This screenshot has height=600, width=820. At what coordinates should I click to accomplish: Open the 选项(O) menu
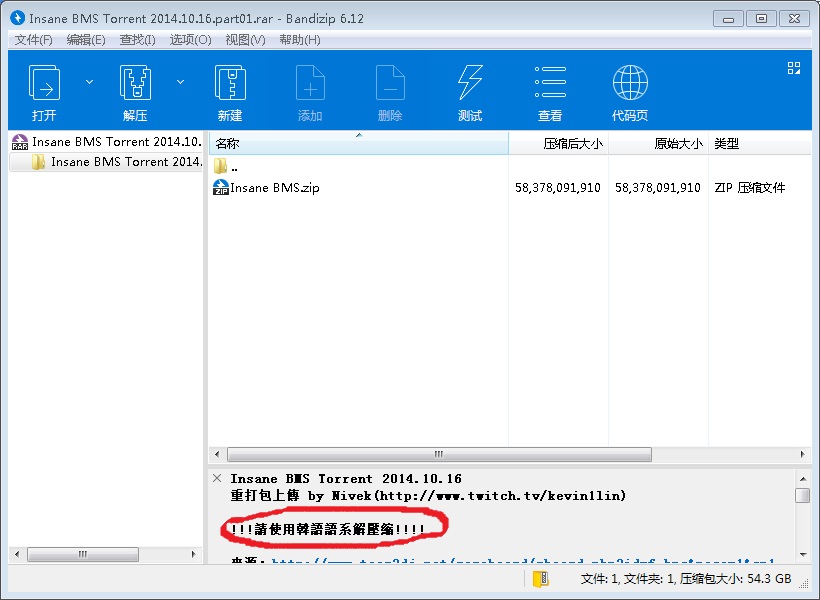click(x=190, y=40)
